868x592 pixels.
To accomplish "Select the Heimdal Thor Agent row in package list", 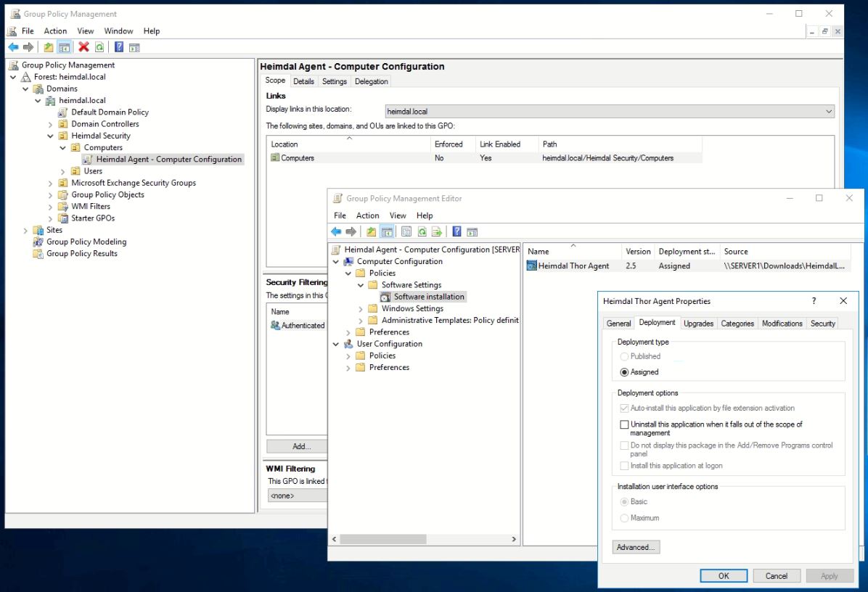I will (x=687, y=266).
